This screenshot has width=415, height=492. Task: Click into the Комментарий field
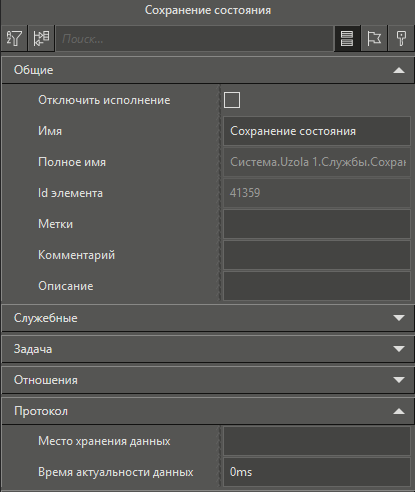point(317,255)
